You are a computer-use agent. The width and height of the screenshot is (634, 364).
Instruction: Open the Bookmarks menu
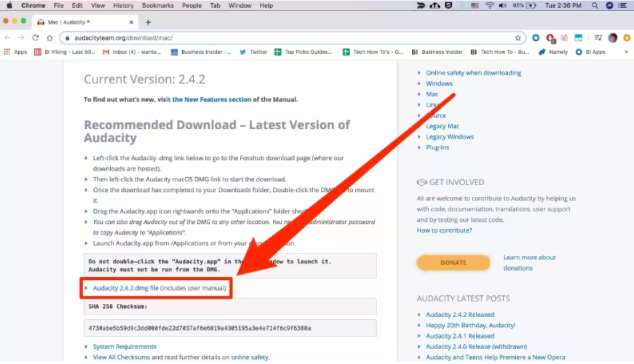tap(158, 6)
